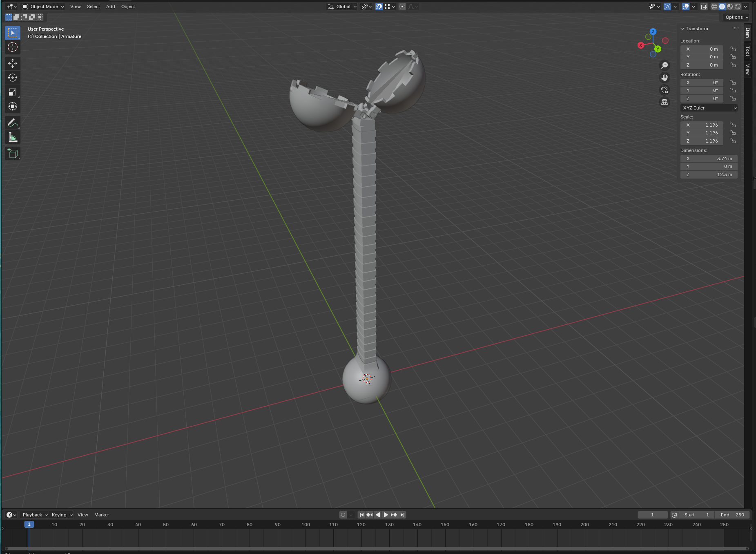This screenshot has width=756, height=554.
Task: Select the Measure tool
Action: 13,137
